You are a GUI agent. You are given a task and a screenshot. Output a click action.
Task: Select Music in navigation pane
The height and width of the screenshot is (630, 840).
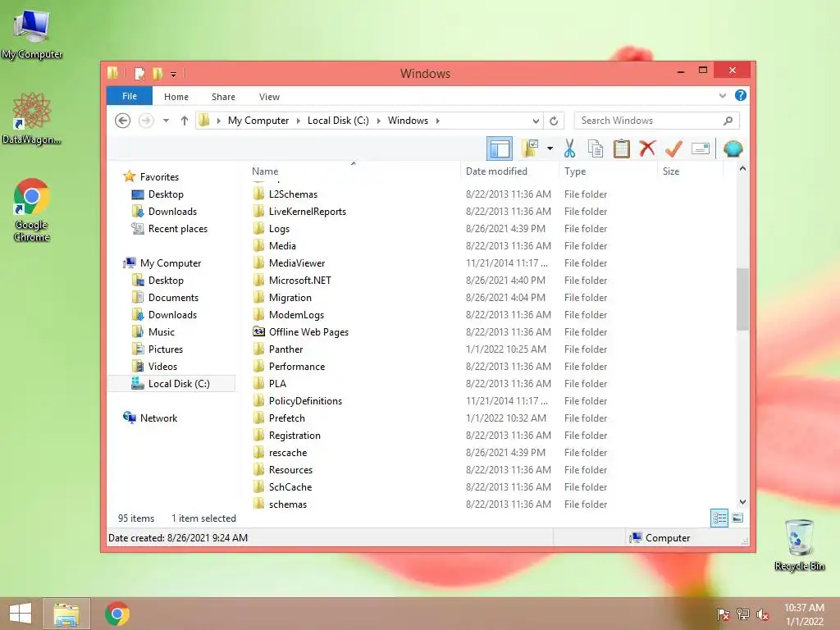pos(162,331)
